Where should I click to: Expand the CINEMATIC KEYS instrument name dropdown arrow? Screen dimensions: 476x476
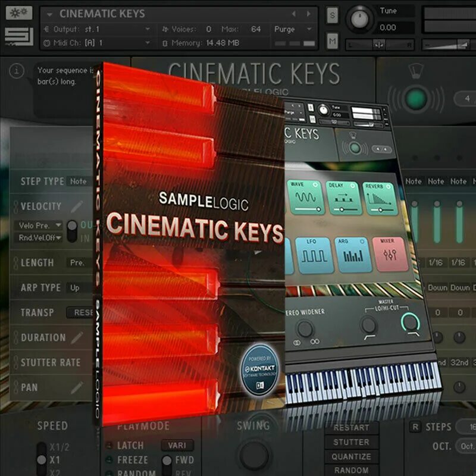pos(49,14)
